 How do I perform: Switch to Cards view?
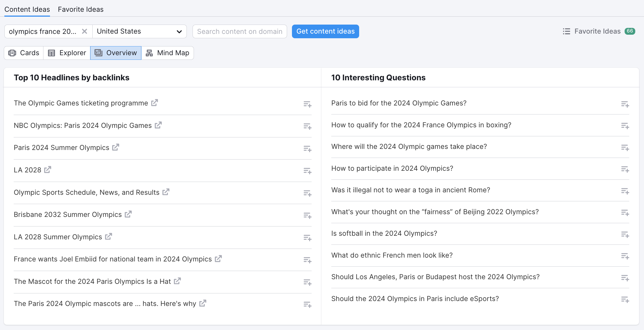coord(24,53)
